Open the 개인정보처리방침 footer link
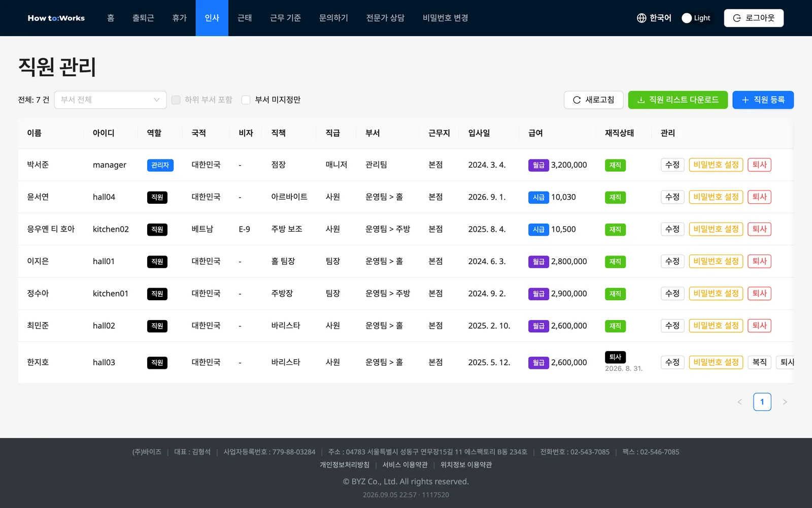 (345, 465)
